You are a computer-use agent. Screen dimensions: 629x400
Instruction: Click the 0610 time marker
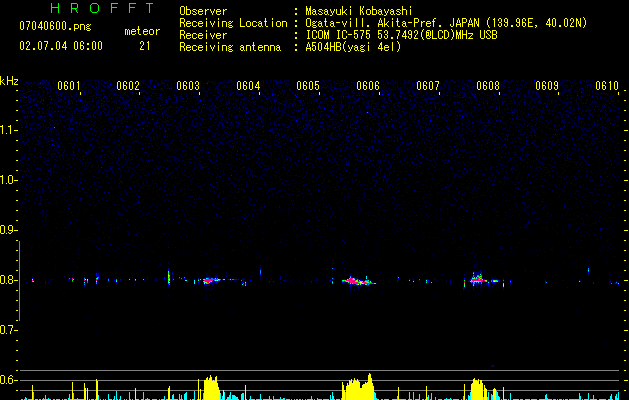click(x=607, y=86)
